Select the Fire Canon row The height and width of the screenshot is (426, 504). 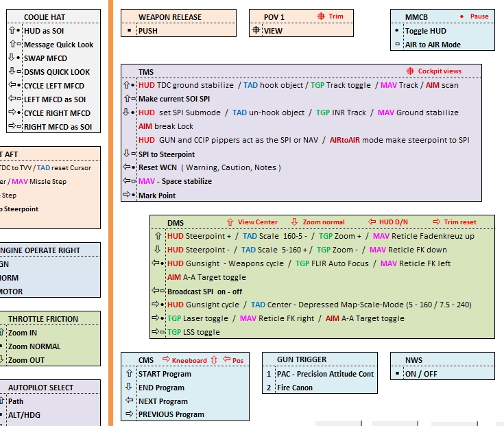coord(320,388)
